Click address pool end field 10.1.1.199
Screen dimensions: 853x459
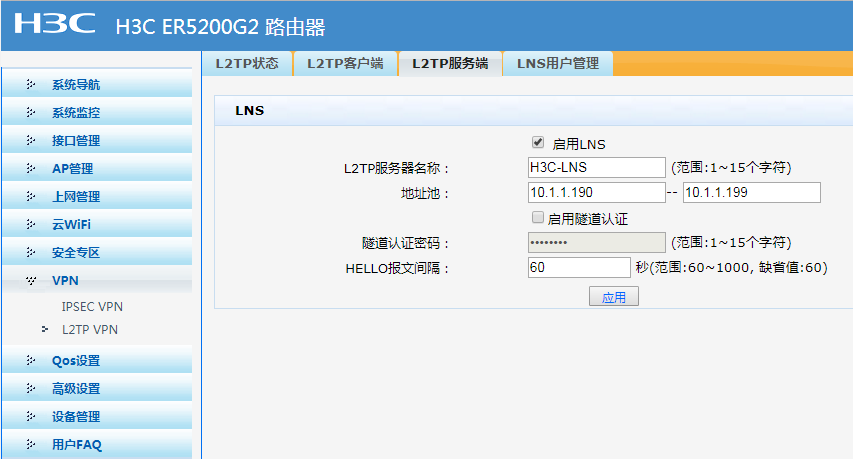point(752,193)
